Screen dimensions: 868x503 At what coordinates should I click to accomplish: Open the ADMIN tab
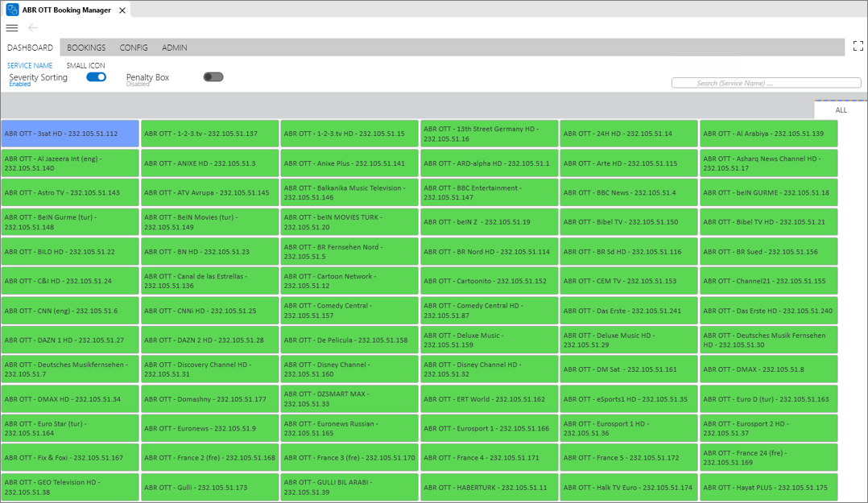(175, 47)
